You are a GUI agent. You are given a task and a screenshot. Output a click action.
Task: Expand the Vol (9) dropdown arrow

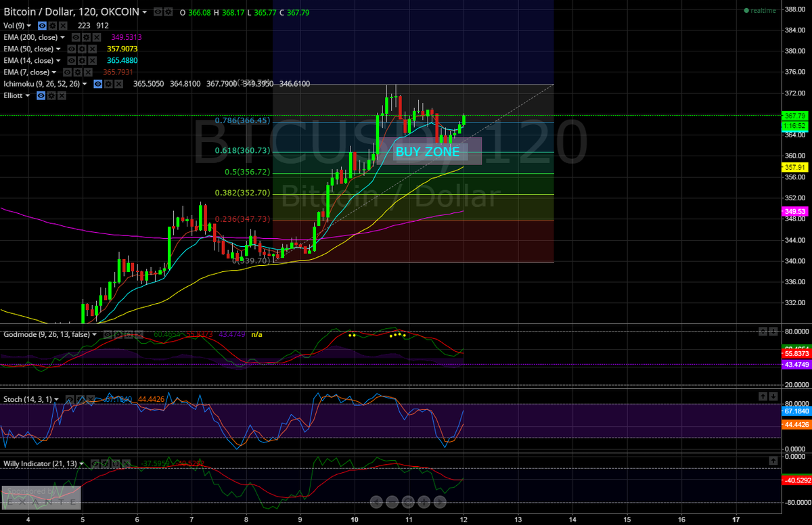(29, 26)
